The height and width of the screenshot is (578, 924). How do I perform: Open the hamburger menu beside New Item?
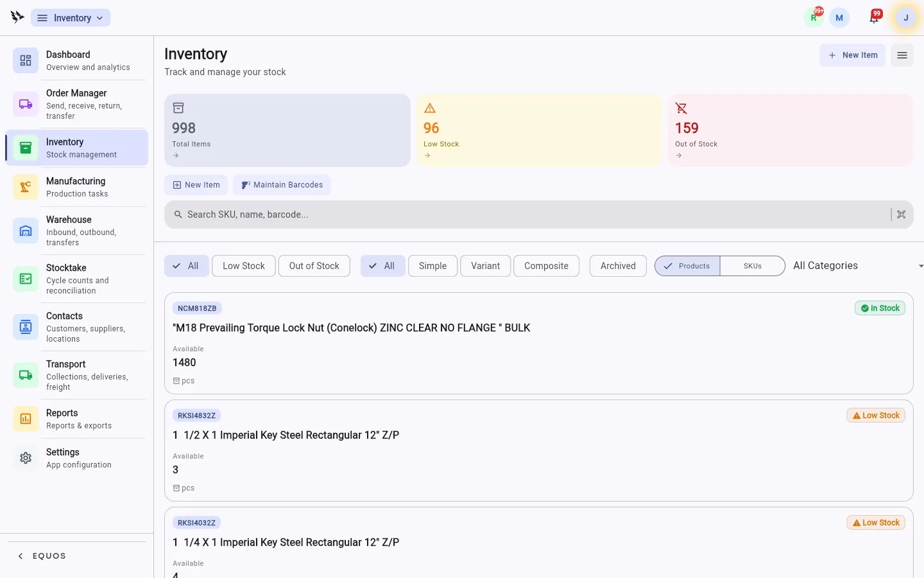(902, 55)
